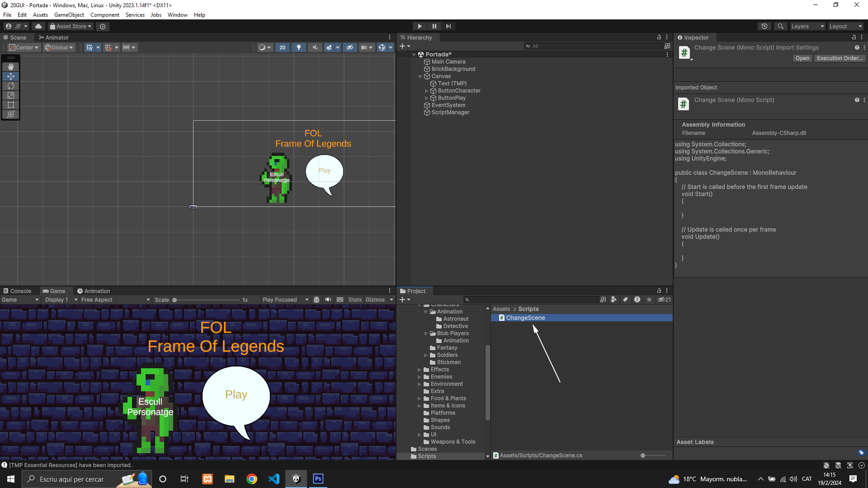Expand the ButtonCharacter hierarchy item
Screen dimensions: 868x488
(426, 91)
